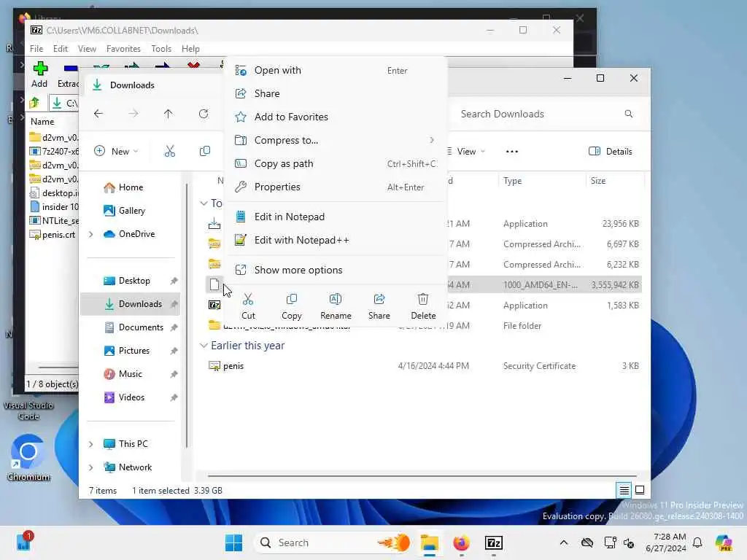Open the Favorites menu in 7-Zip
Viewport: 747px width, 560px height.
pyautogui.click(x=123, y=49)
